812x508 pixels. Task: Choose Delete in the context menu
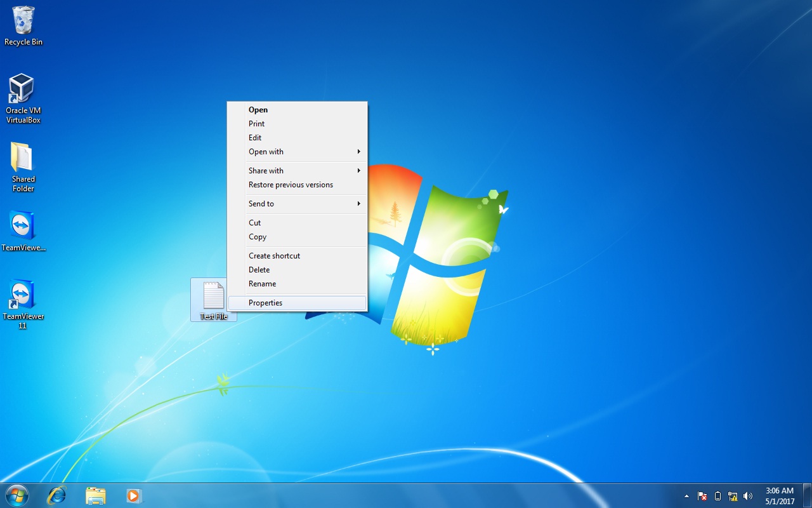point(298,270)
